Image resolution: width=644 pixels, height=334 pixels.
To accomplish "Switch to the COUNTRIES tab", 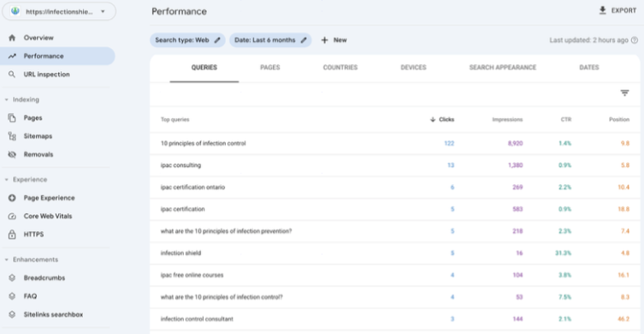I will [340, 68].
